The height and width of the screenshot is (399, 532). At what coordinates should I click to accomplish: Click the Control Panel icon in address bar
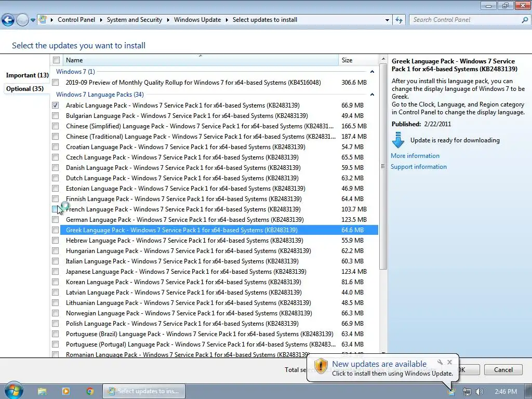[43, 19]
